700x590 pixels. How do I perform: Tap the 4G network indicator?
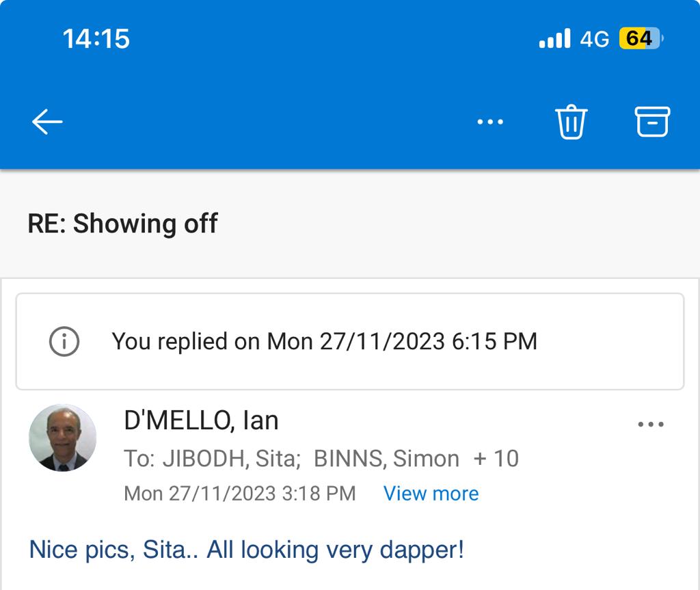coord(594,39)
